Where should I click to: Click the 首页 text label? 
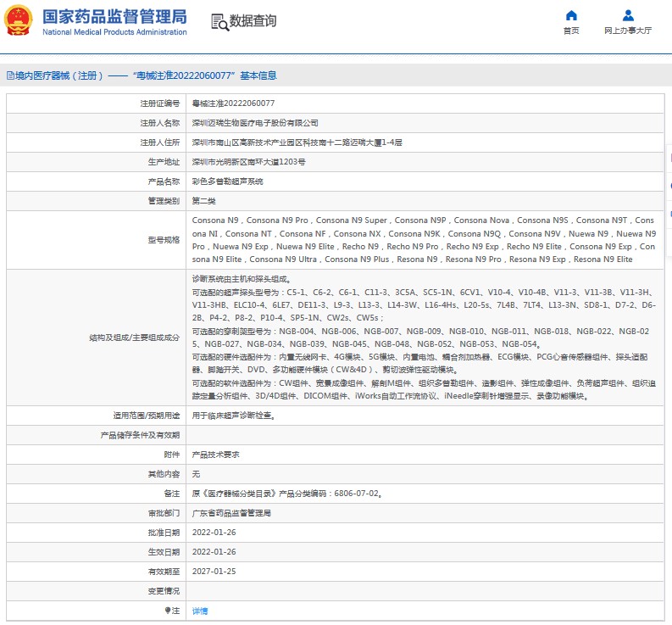tap(571, 31)
